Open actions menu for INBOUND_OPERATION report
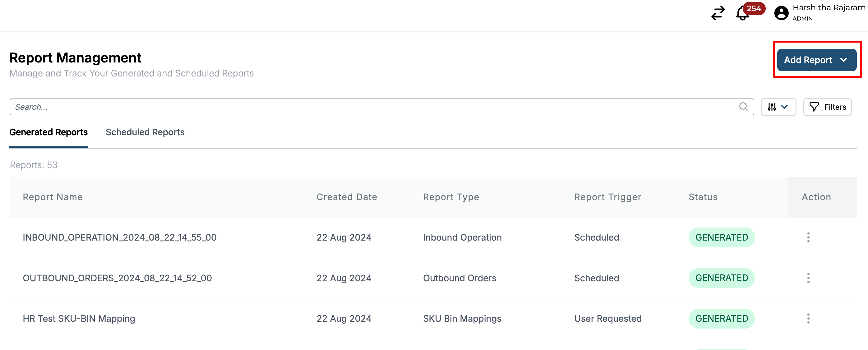Screen dimensions: 868x350 [808, 237]
